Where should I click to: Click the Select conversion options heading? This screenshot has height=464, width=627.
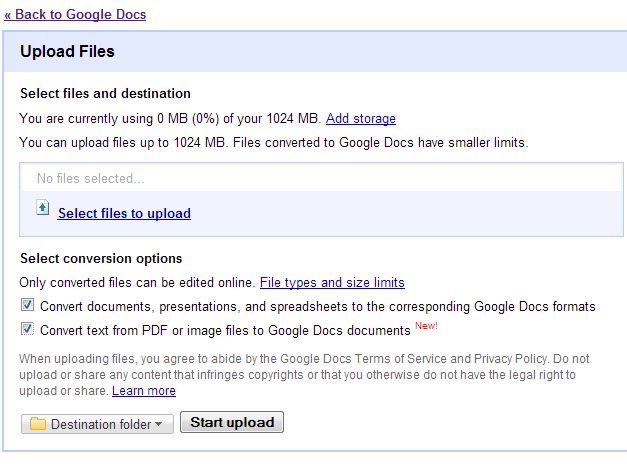[x=101, y=259]
